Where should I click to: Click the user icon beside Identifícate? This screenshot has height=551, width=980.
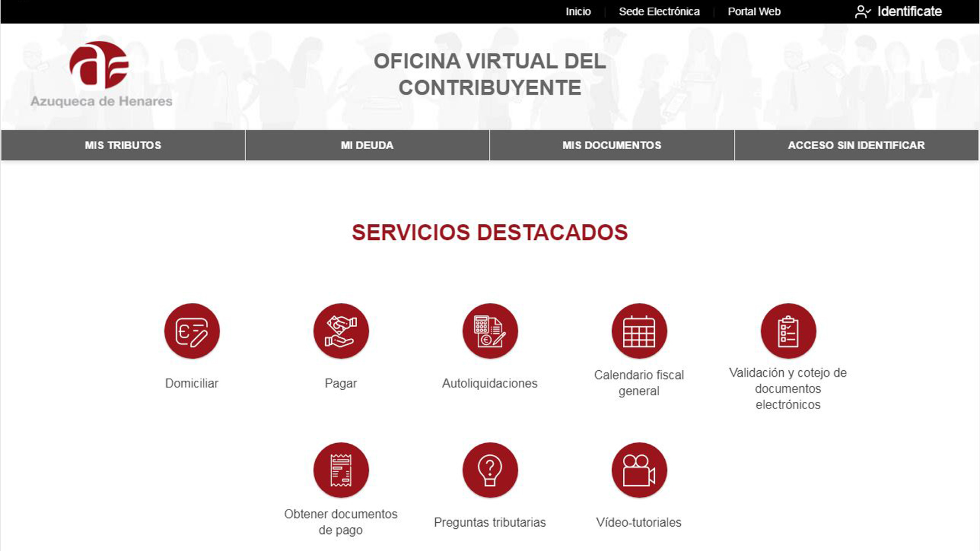pos(862,12)
